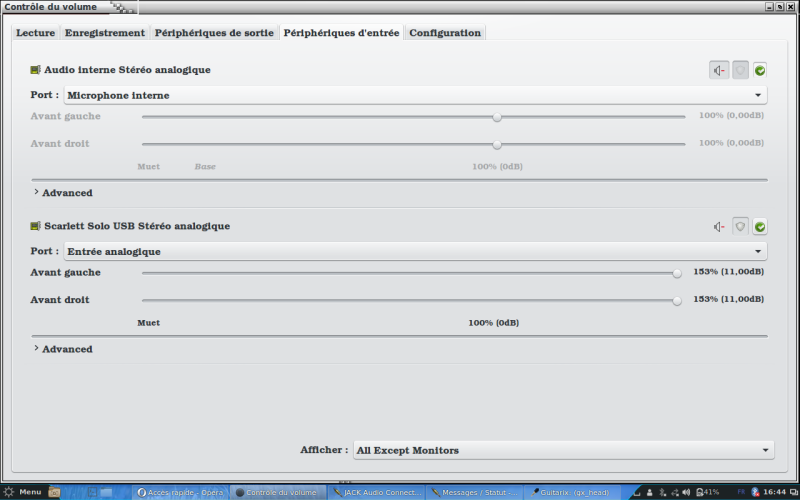Click the Audio interne sound card icon
The width and height of the screenshot is (800, 500).
[35, 70]
